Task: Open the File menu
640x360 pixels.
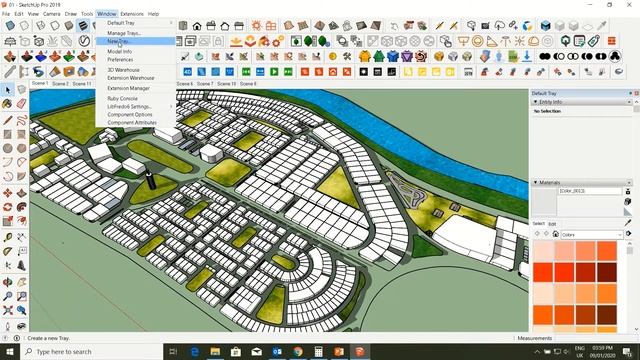Action: (x=6, y=14)
